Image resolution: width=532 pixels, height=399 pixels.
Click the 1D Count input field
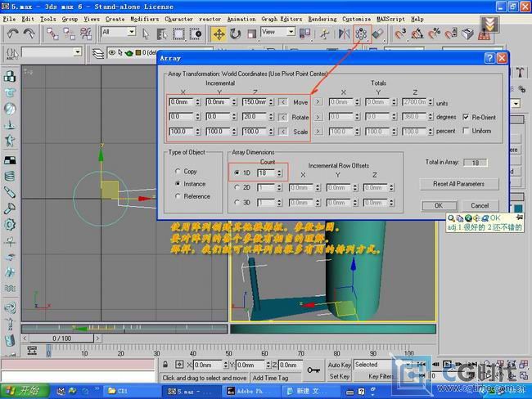pyautogui.click(x=267, y=173)
